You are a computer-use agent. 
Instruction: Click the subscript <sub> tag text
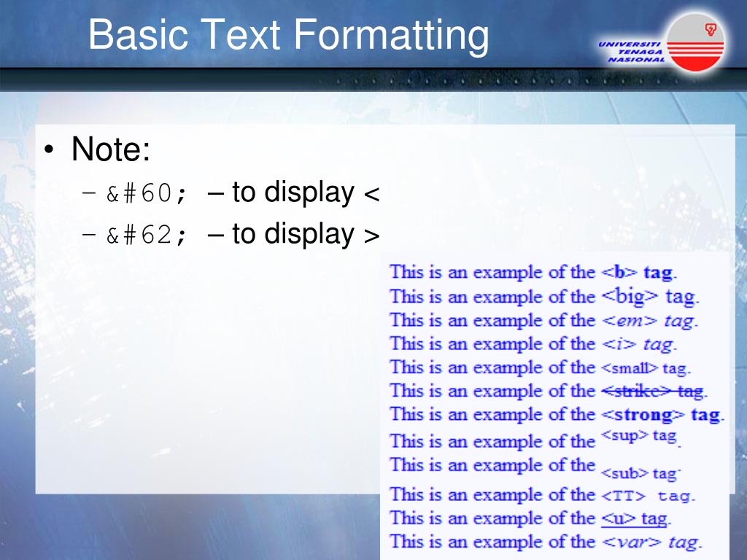tap(639, 473)
